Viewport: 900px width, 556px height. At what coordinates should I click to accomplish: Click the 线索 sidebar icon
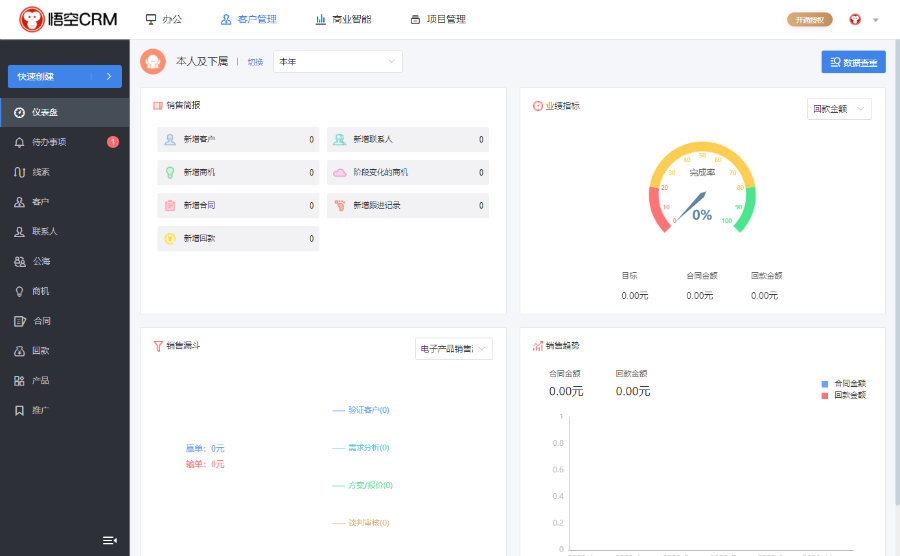tap(20, 172)
